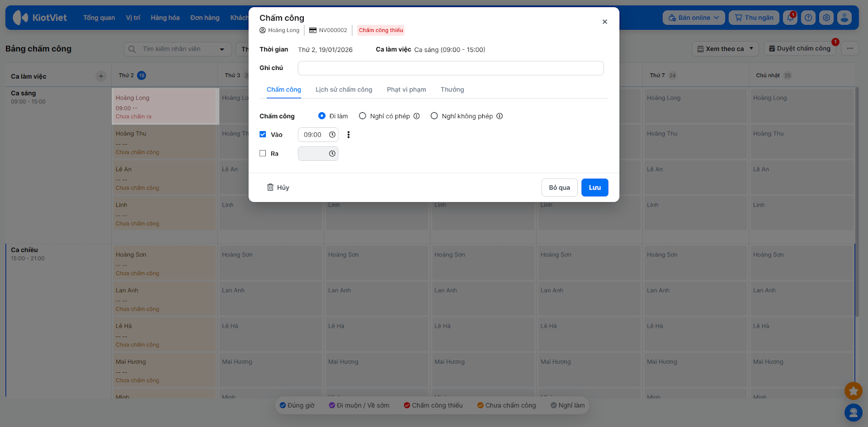Click Hoàng Thu's Thứ 2 attendance cell
This screenshot has height=427, width=868.
coord(165,143)
